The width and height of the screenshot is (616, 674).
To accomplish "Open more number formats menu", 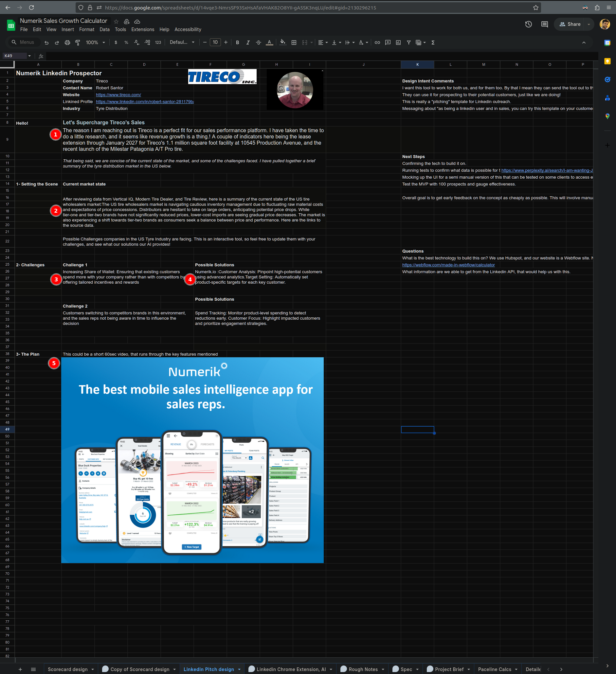I will coord(158,43).
